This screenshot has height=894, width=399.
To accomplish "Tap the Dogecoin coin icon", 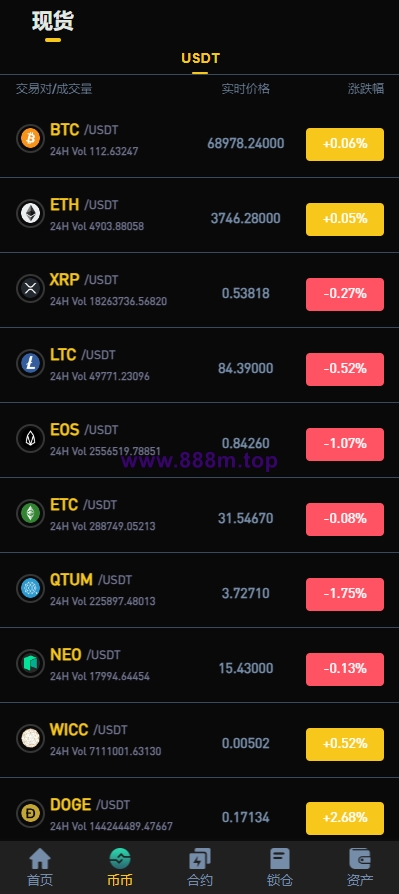I will pyautogui.click(x=30, y=813).
